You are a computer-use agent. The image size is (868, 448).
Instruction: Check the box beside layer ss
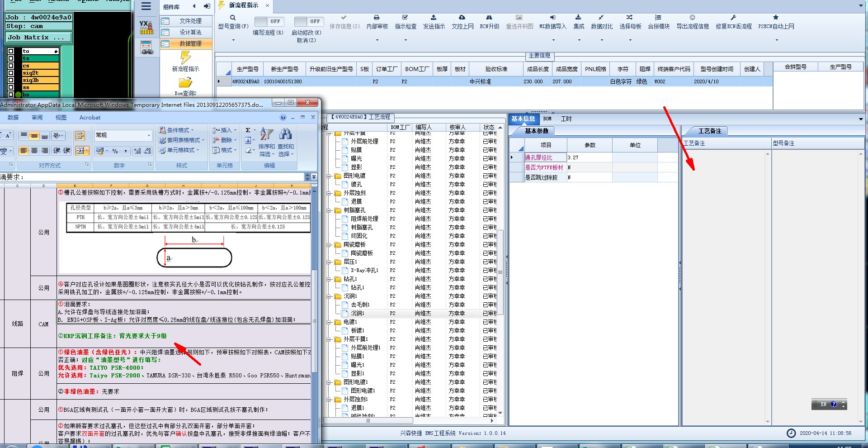[x=11, y=87]
